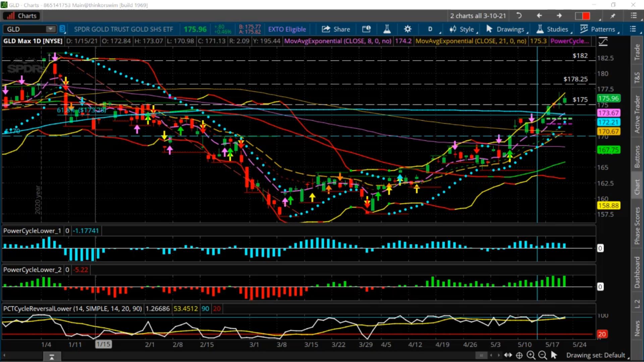The width and height of the screenshot is (644, 362).
Task: Click the forward arrow icon
Action: 559,16
